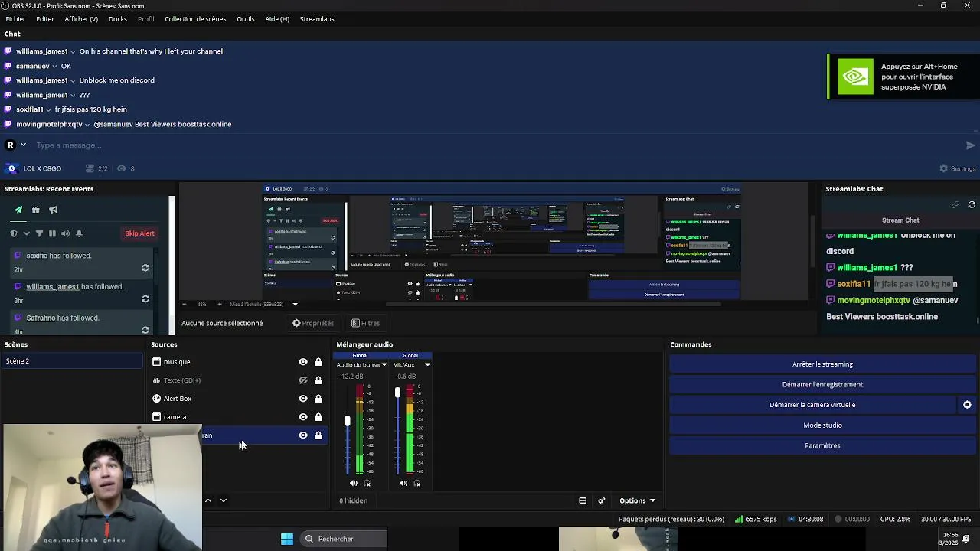Pause the alert queue in Recent Events

coord(52,233)
